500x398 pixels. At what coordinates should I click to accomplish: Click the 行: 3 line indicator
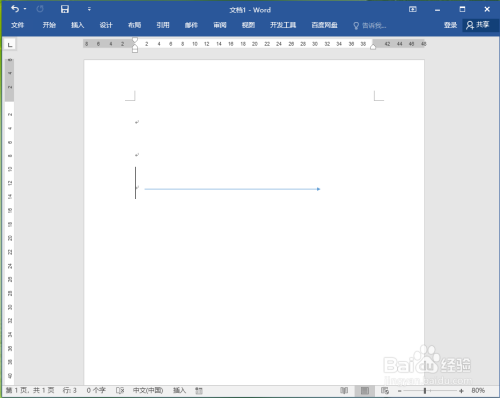(70, 390)
